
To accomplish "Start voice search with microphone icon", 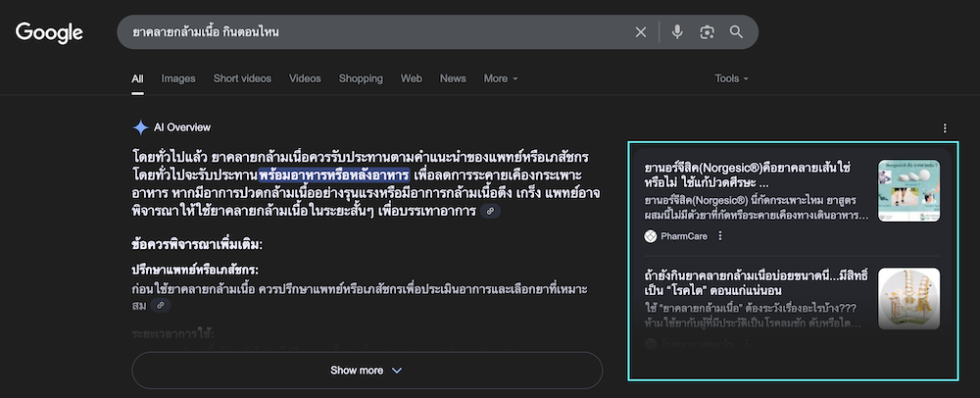I will [x=677, y=32].
